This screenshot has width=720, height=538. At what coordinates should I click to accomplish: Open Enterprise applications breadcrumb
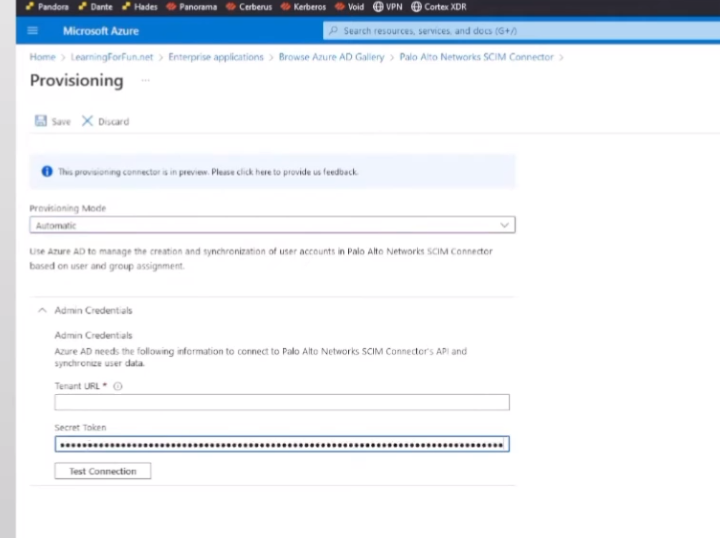(x=216, y=57)
